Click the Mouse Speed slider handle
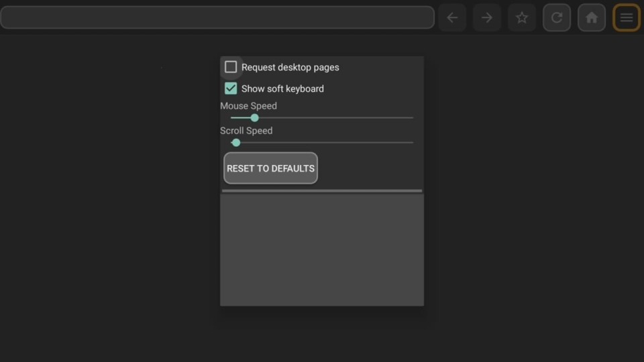 (x=255, y=118)
